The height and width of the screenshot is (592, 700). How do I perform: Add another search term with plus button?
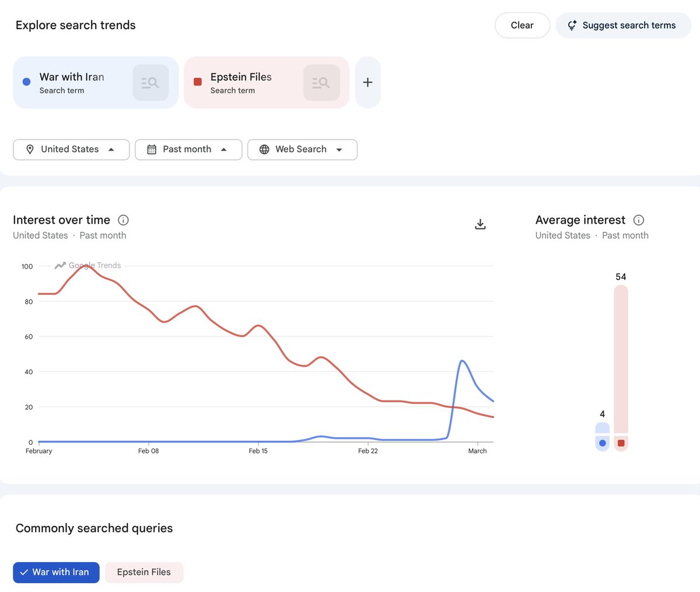click(x=367, y=82)
